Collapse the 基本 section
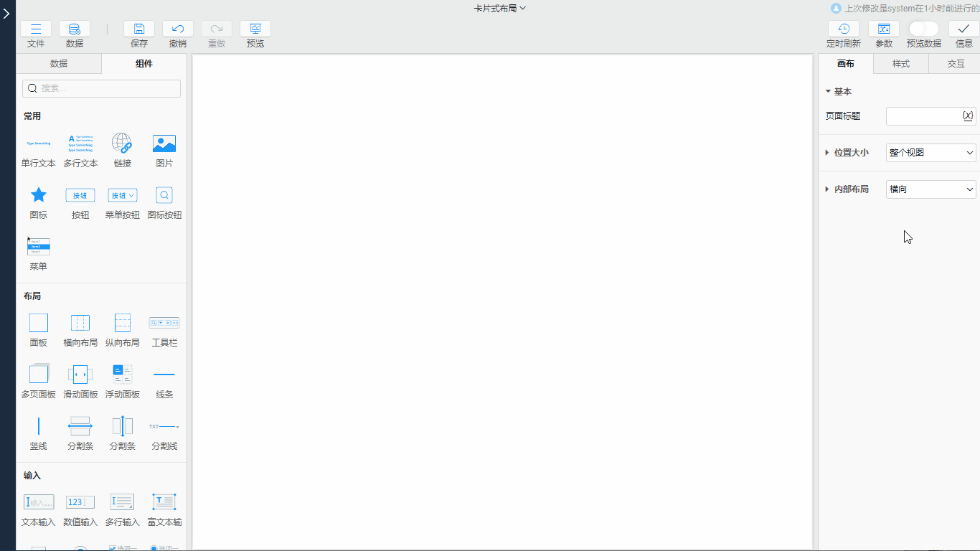The height and width of the screenshot is (551, 980). tap(828, 92)
